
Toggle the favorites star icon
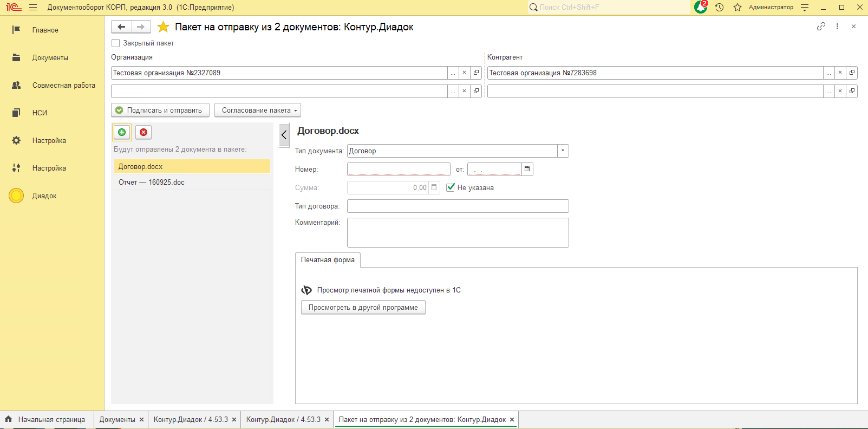[163, 27]
